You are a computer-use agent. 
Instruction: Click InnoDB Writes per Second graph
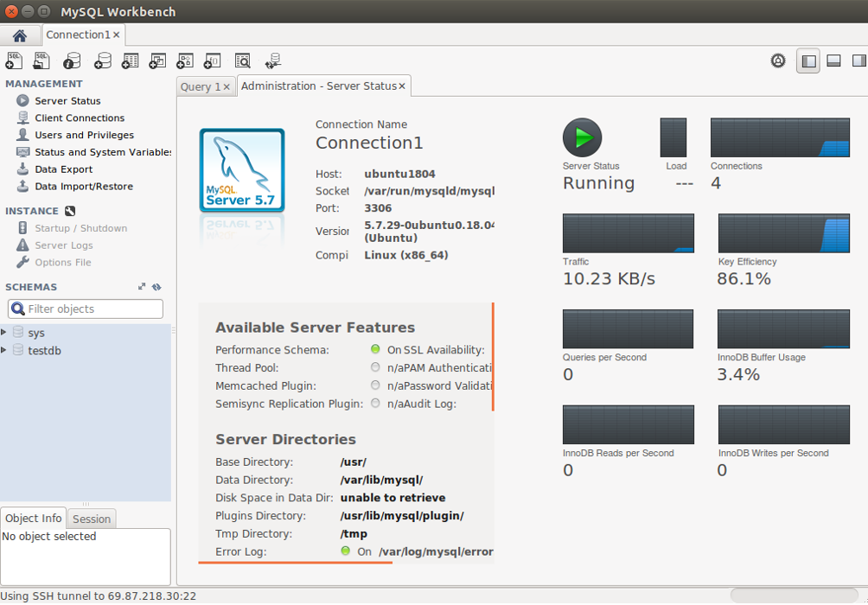[784, 424]
